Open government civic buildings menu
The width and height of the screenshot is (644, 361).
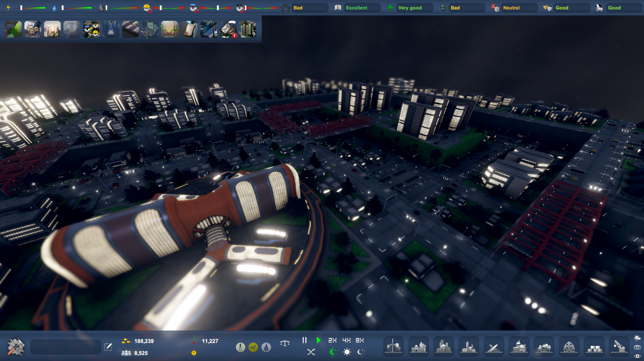coord(519,346)
